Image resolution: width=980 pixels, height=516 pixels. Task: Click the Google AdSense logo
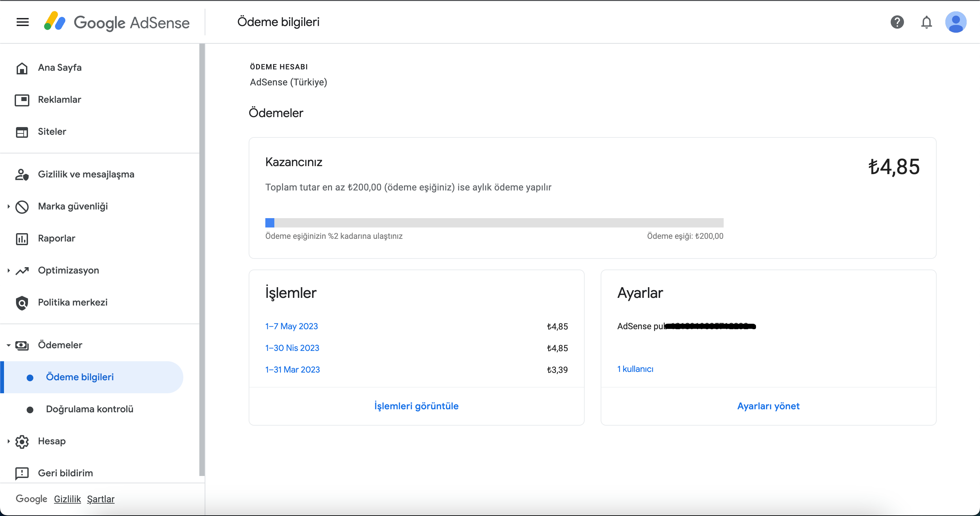[117, 22]
